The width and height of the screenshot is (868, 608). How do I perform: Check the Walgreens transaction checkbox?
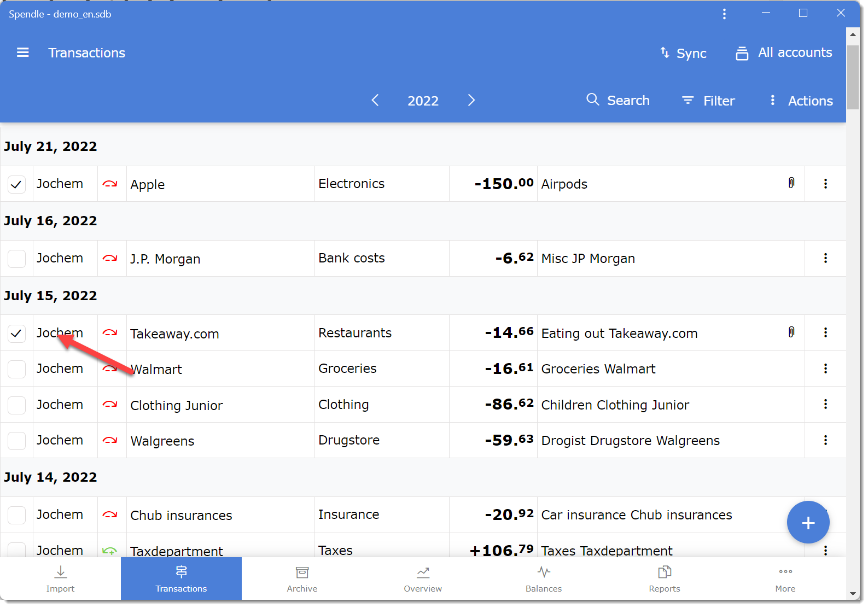point(16,441)
